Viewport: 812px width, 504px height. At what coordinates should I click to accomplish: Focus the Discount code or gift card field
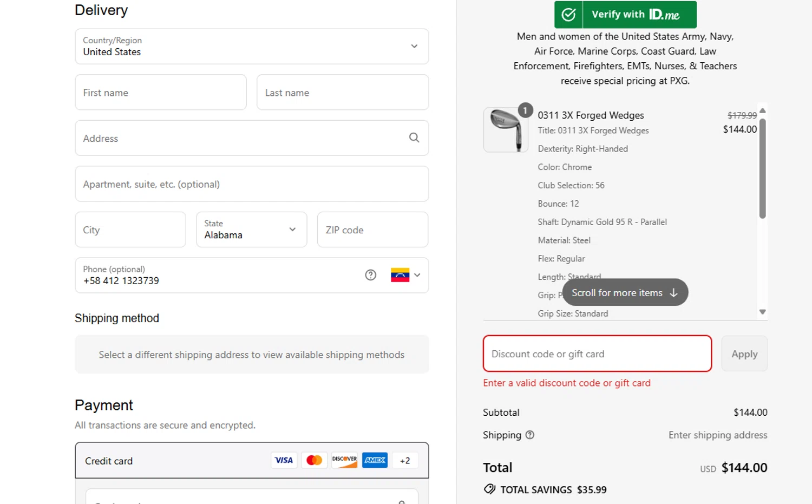point(597,354)
